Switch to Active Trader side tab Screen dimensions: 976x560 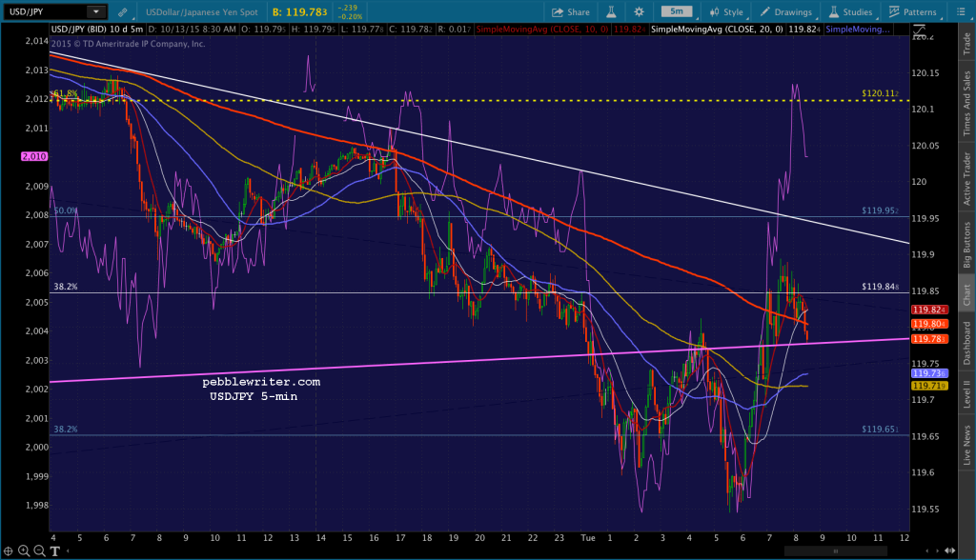pyautogui.click(x=966, y=179)
